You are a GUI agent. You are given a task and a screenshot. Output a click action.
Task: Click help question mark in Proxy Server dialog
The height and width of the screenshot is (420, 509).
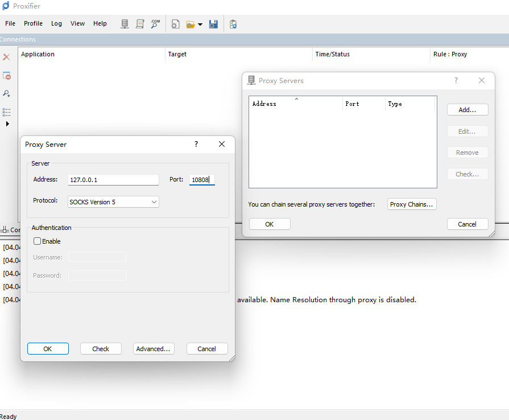pos(196,144)
